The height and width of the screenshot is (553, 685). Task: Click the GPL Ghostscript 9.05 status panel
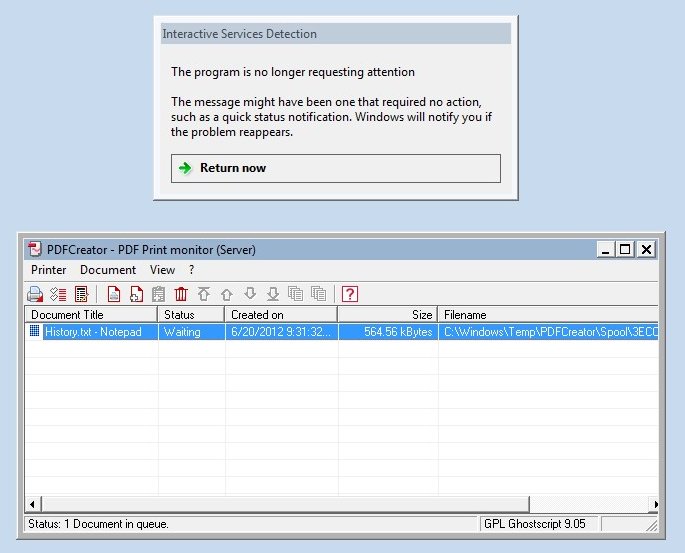pyautogui.click(x=539, y=524)
